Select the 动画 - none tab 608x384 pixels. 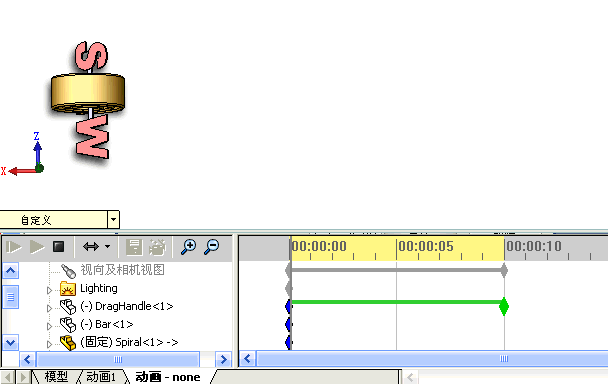pyautogui.click(x=168, y=377)
